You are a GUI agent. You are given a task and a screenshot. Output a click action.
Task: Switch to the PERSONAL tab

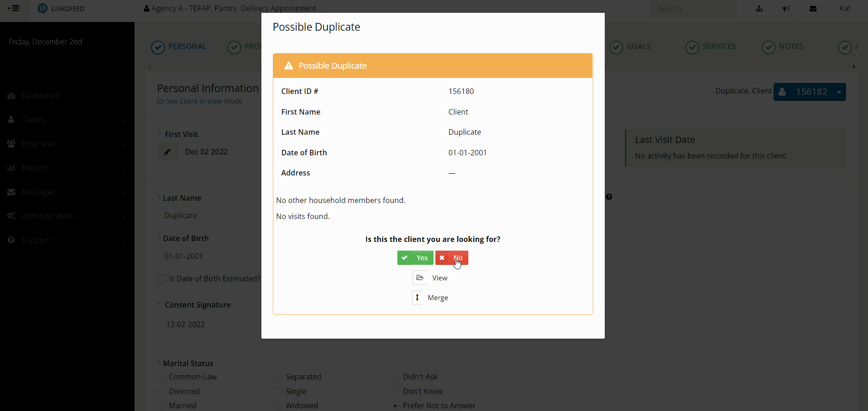pyautogui.click(x=179, y=47)
